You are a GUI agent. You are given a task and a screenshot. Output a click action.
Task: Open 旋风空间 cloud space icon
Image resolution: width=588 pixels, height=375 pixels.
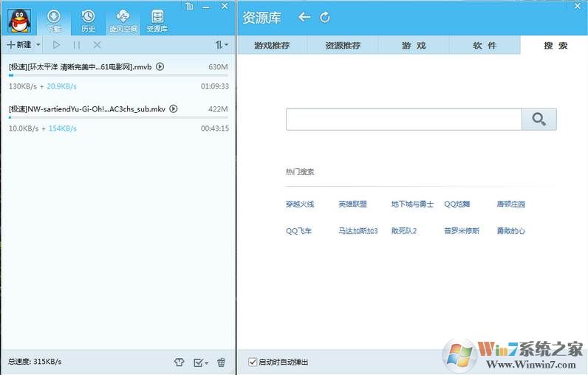(122, 20)
